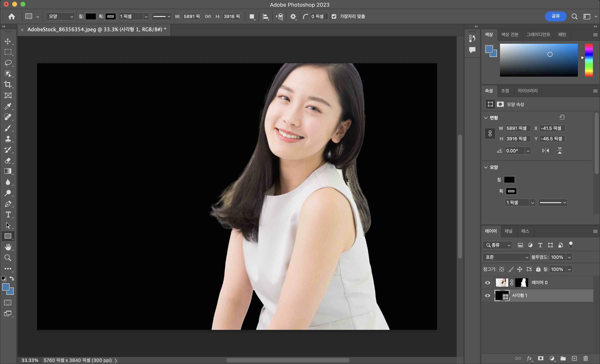Activate the Type tool

[x=8, y=215]
